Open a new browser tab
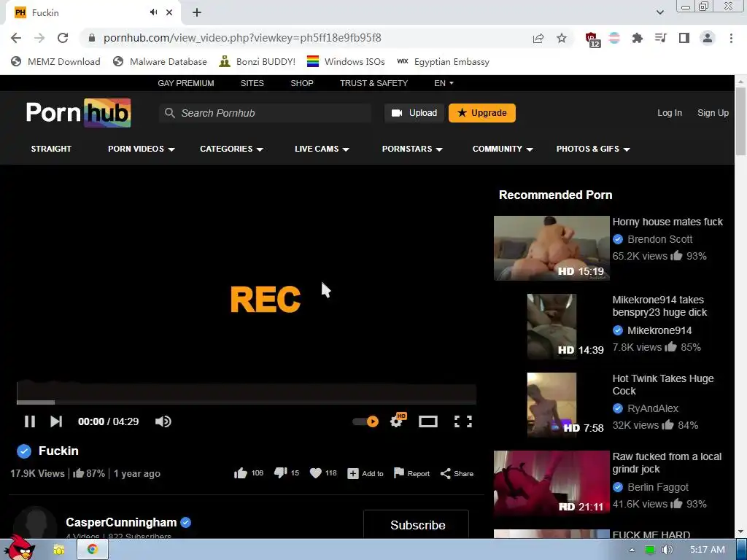Viewport: 747px width, 560px height. coord(197,12)
